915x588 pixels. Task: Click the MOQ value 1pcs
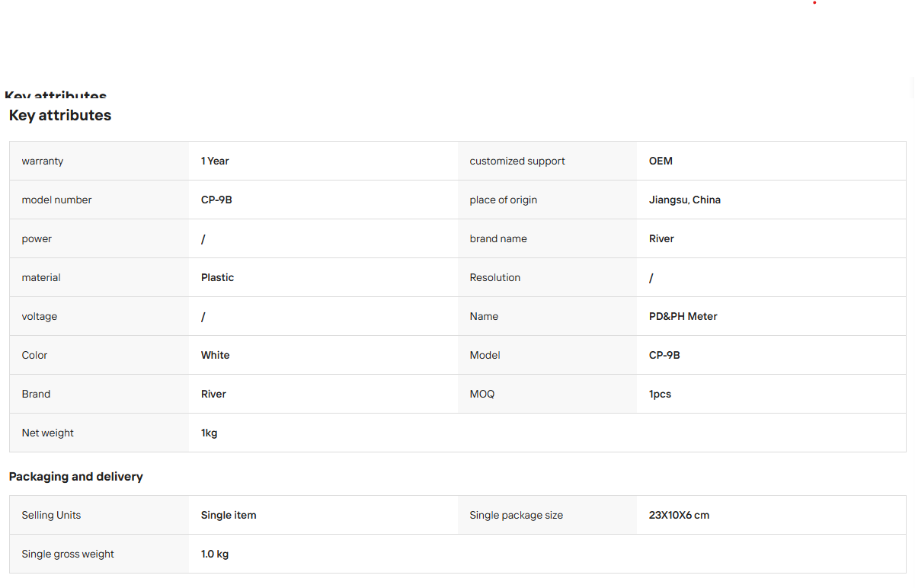pos(660,394)
